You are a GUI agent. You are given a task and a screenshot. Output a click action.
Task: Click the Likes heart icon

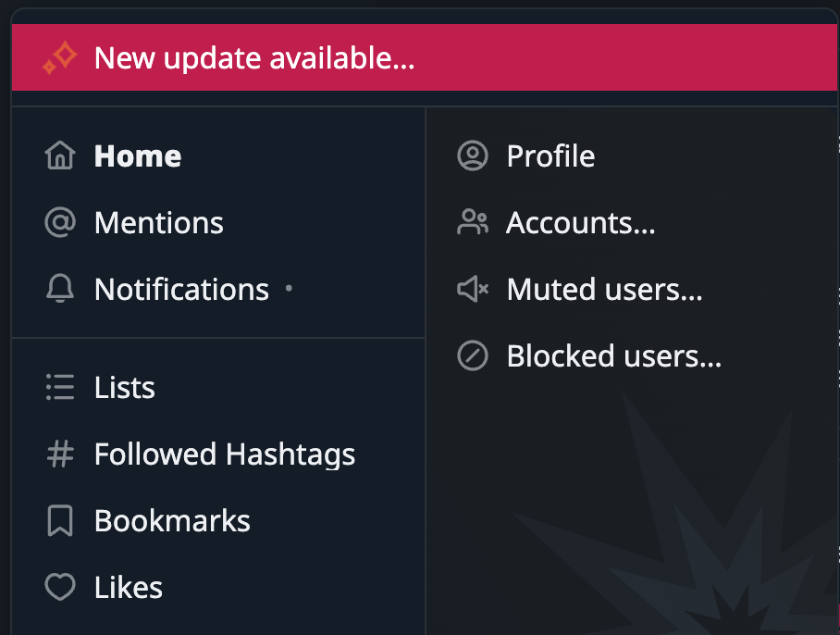coord(60,587)
